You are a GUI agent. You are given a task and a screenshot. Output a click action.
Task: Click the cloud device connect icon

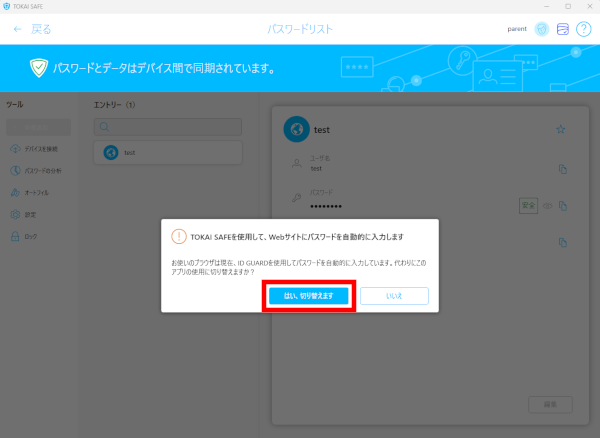point(15,149)
